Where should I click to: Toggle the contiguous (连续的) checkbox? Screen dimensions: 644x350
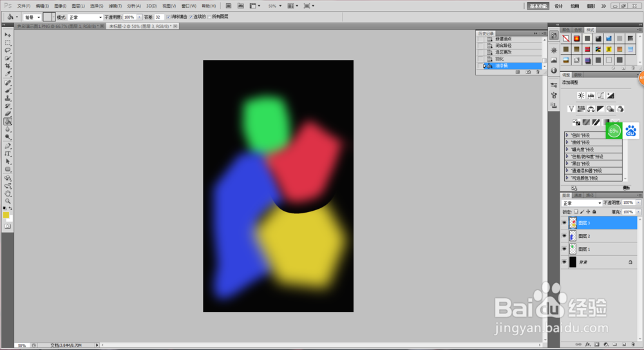(x=191, y=17)
